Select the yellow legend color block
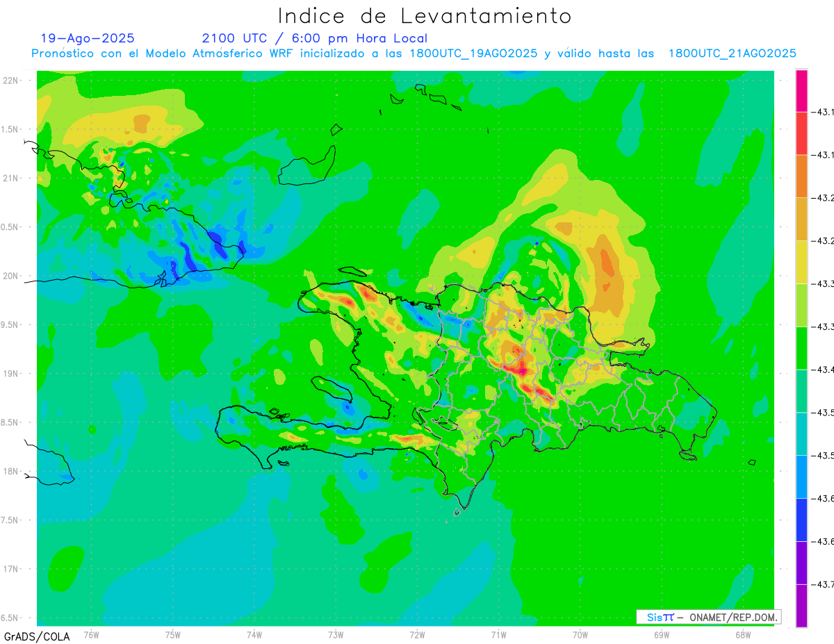Image resolution: width=834 pixels, height=644 pixels. tap(801, 262)
